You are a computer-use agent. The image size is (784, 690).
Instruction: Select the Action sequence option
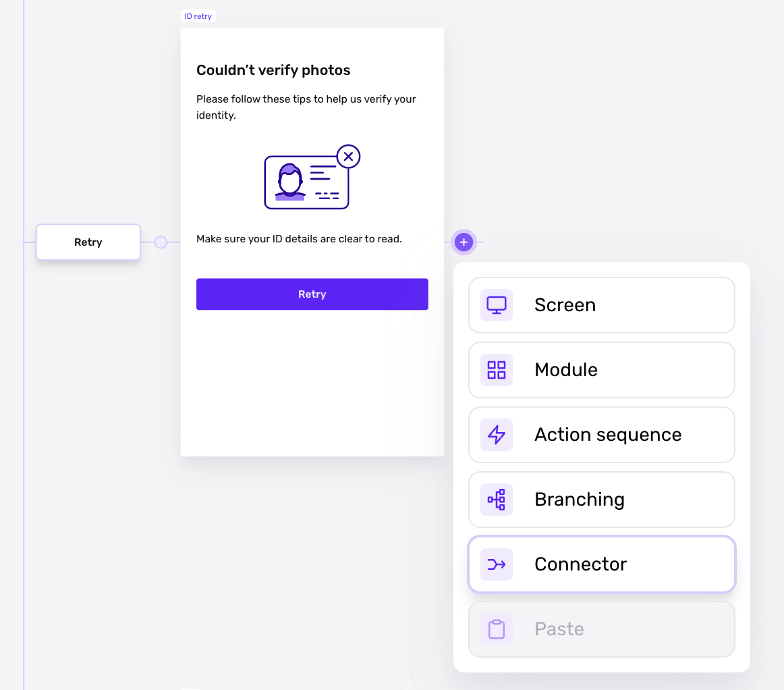point(602,435)
